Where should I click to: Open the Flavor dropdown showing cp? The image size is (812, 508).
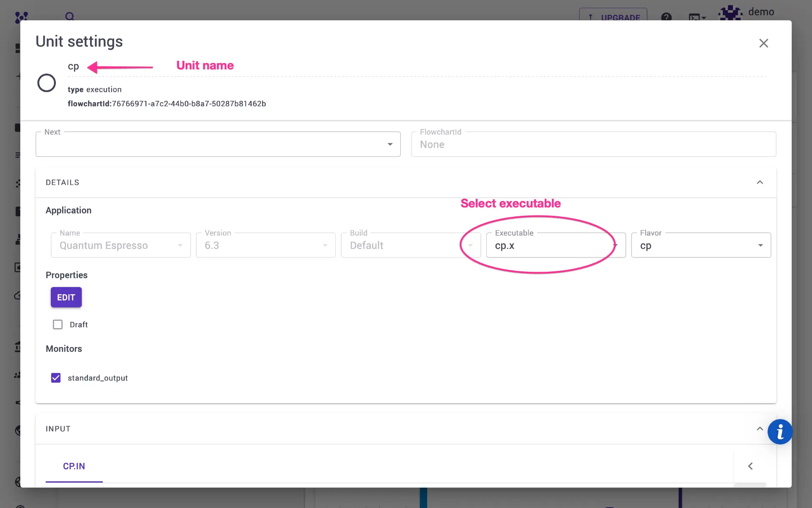(x=761, y=245)
